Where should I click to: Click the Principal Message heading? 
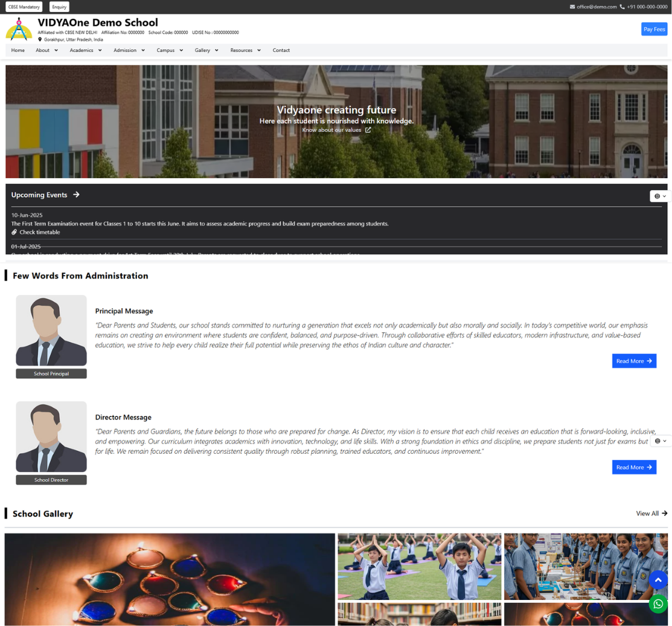click(124, 311)
